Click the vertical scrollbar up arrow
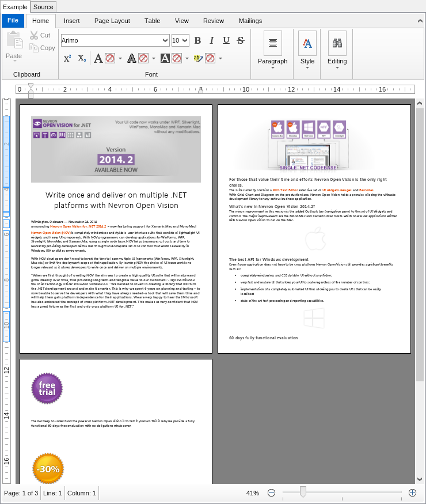 420,104
